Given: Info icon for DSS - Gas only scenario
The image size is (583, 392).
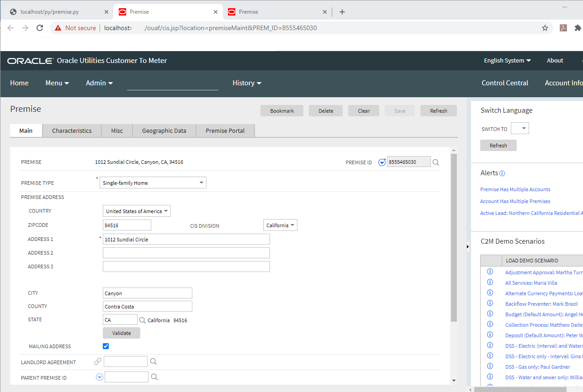Looking at the screenshot, I should [x=490, y=366].
